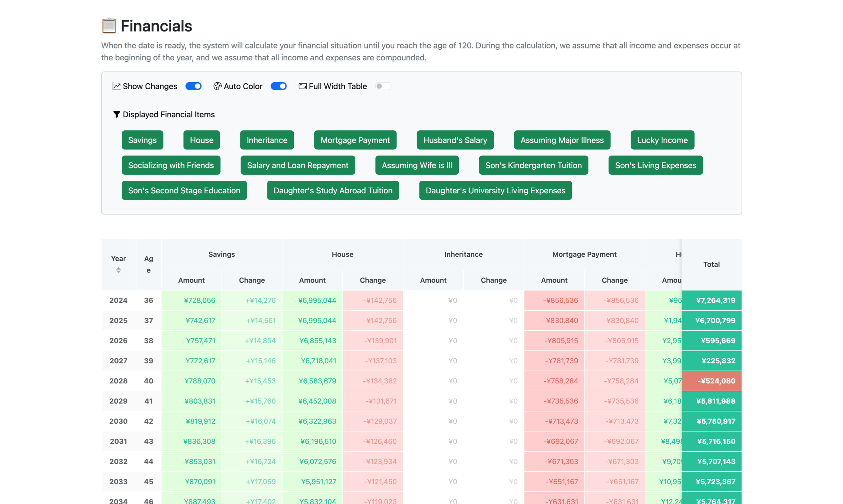Click Son's Kindergarten Tuition filter button

pos(533,165)
